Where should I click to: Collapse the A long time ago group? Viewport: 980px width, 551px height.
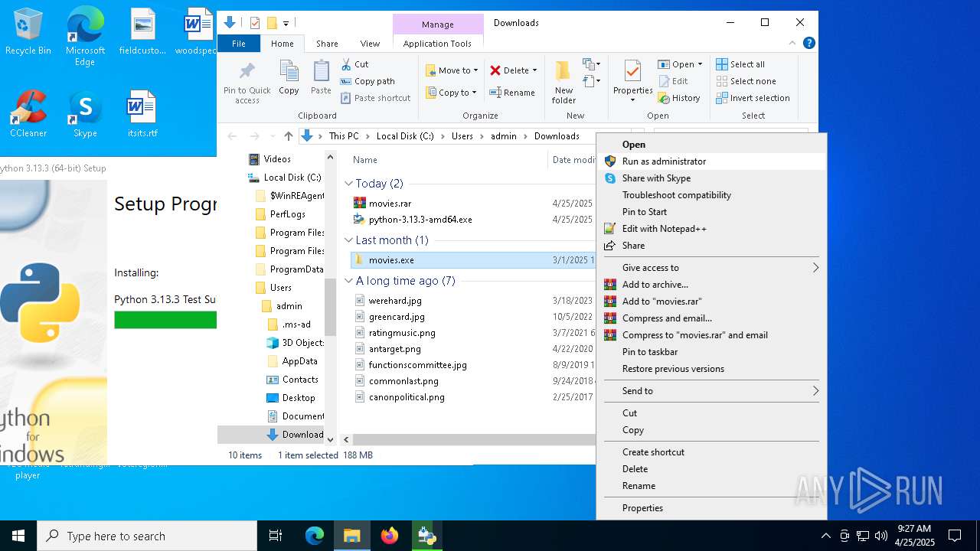coord(349,281)
